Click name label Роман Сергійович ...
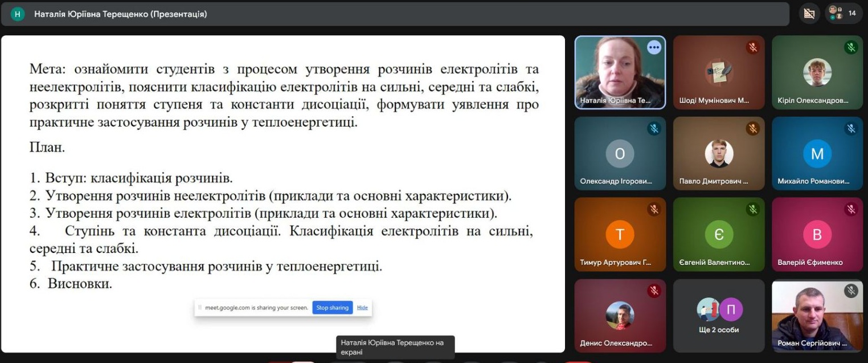The width and height of the screenshot is (868, 363). pos(812,344)
